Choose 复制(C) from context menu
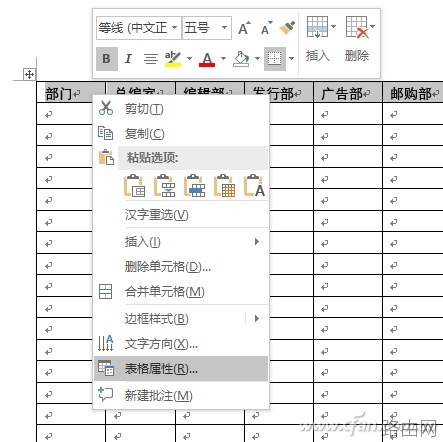The height and width of the screenshot is (442, 443). 180,134
